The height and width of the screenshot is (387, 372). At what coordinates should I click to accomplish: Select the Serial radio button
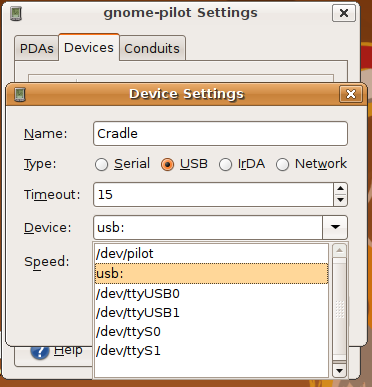click(101, 164)
